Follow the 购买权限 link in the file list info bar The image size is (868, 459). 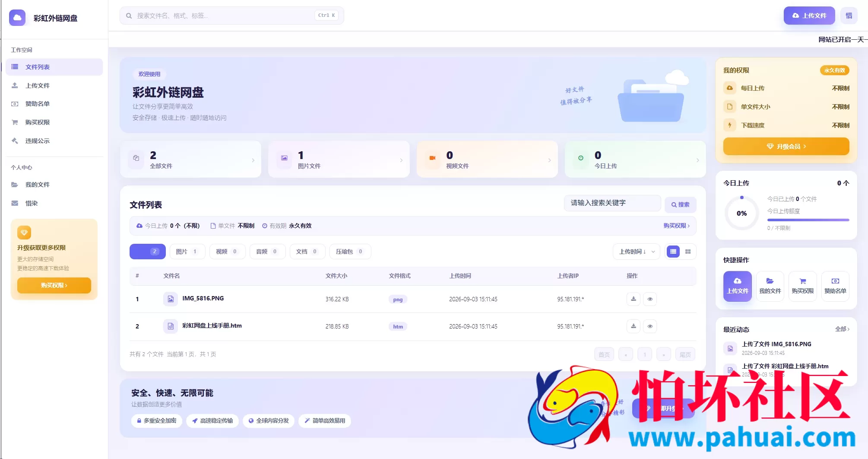(677, 226)
